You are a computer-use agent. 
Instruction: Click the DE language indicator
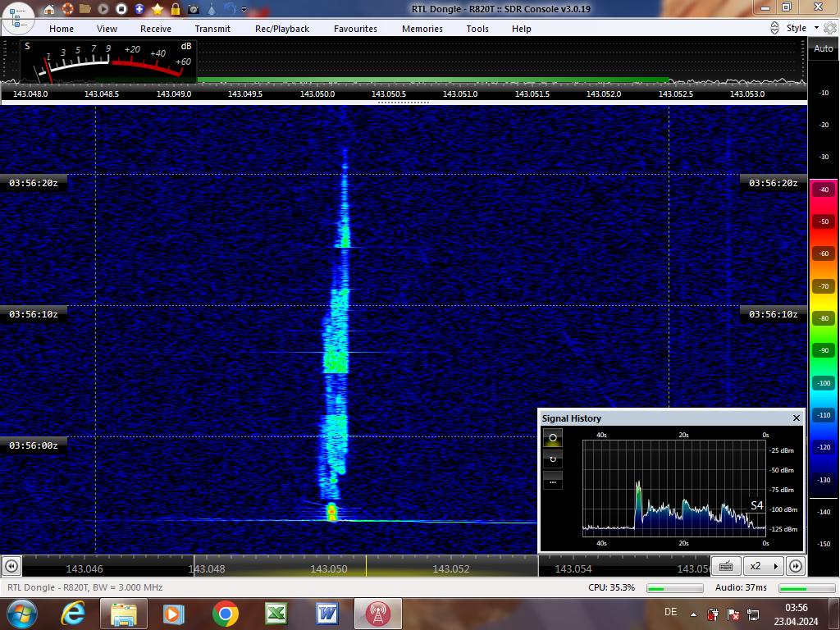(x=670, y=612)
